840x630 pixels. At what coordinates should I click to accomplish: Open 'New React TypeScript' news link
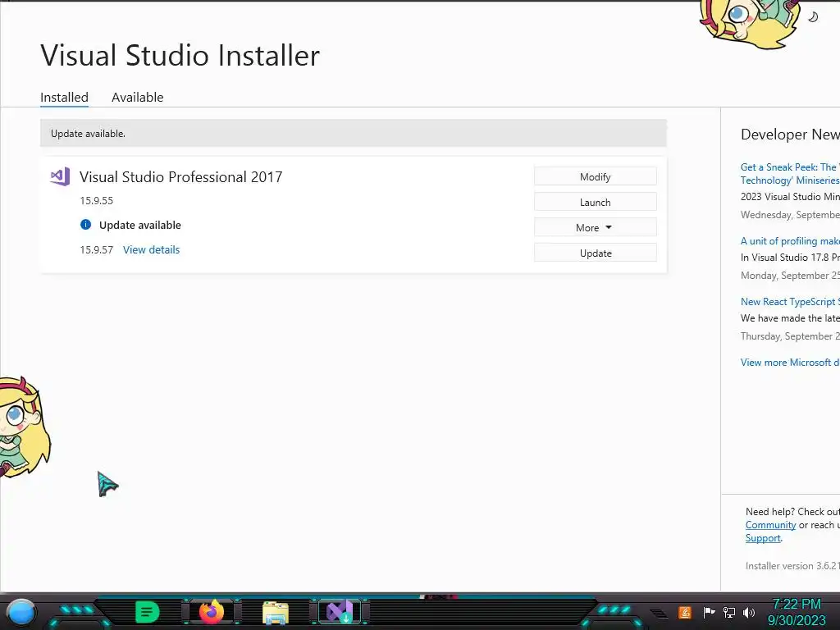(790, 302)
